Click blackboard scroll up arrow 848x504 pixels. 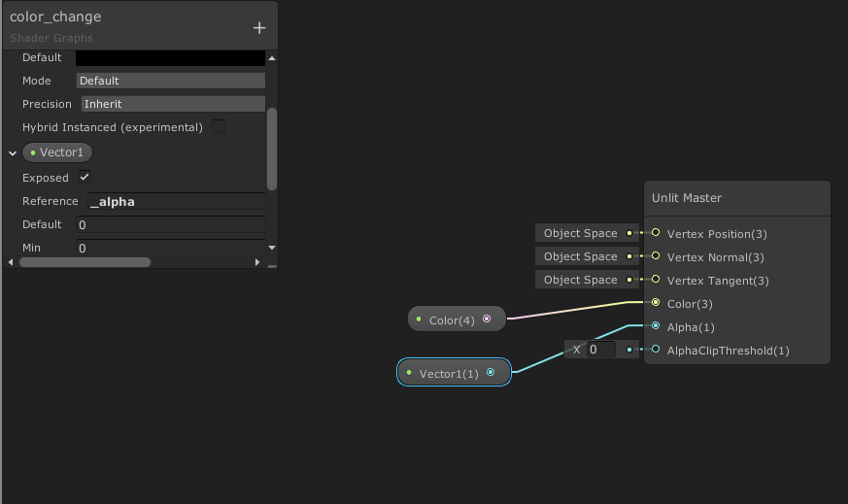click(x=272, y=58)
